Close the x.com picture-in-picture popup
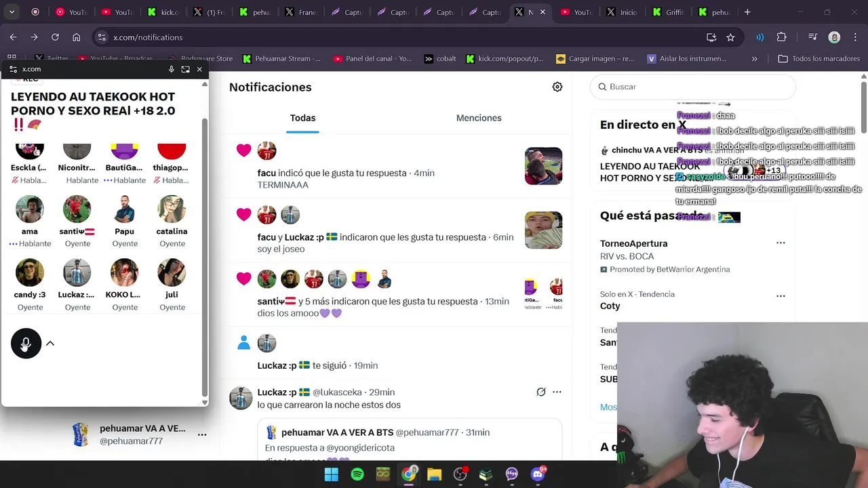The width and height of the screenshot is (868, 488). (x=199, y=69)
